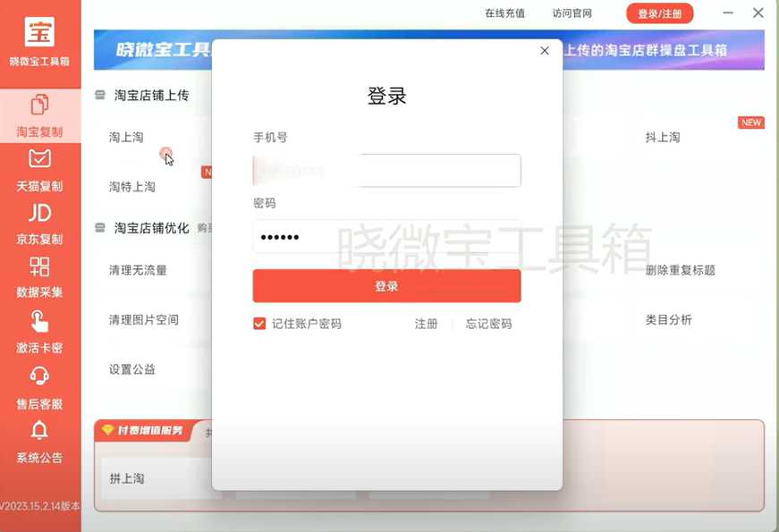779x532 pixels.
Task: Click the 淘宝店铺优化 section header
Action: (x=151, y=228)
